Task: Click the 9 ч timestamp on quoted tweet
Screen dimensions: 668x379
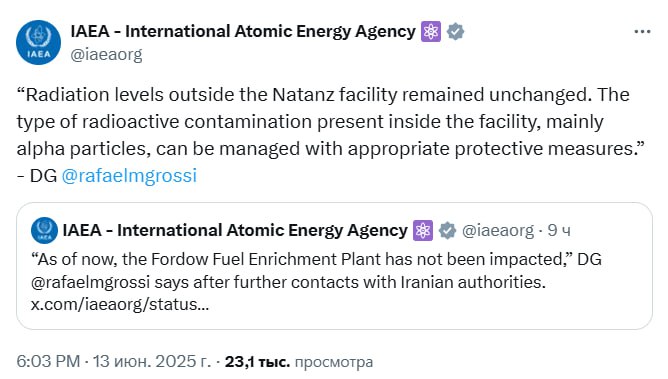Action: [x=559, y=230]
